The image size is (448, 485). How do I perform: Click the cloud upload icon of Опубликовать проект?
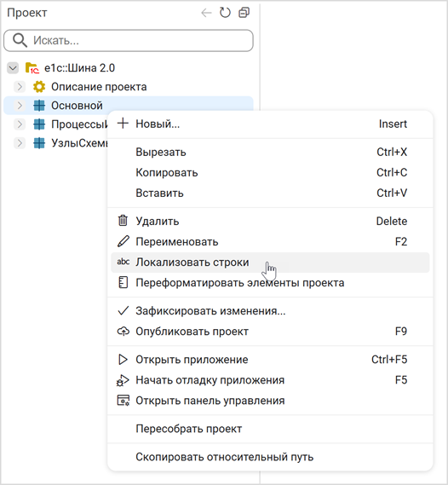123,332
